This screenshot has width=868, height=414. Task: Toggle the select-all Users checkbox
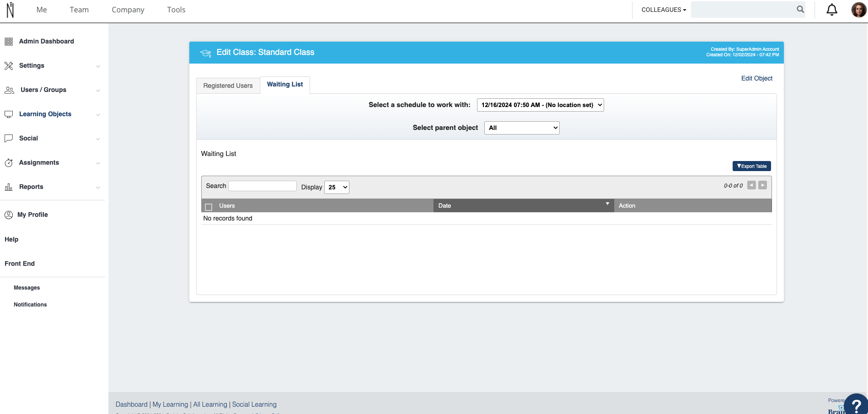point(209,207)
